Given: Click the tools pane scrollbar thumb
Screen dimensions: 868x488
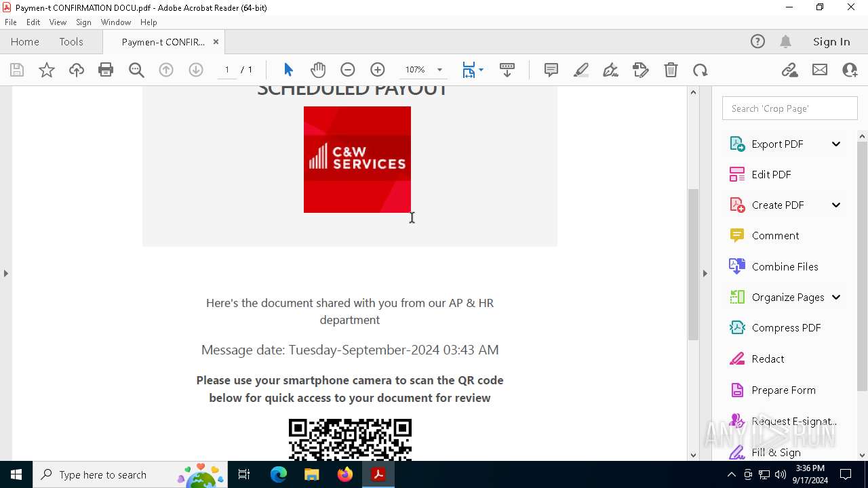Looking at the screenshot, I should click(x=862, y=266).
